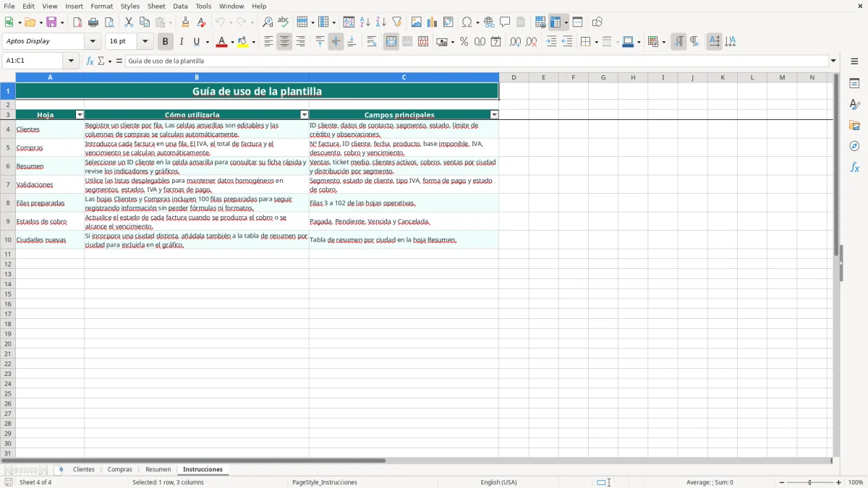Export directly as PDF
The height and width of the screenshot is (488, 868).
click(77, 22)
